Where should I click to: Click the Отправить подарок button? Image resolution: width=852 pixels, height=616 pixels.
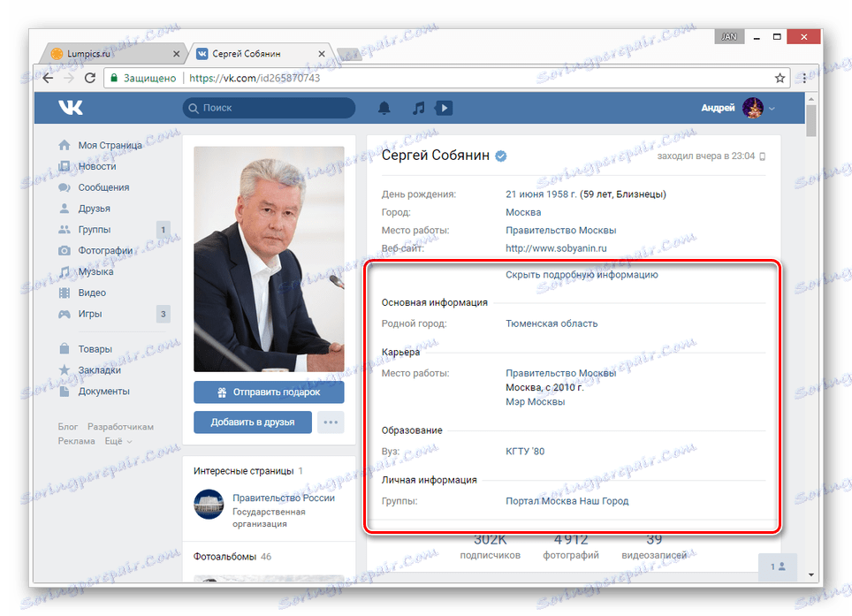(269, 392)
